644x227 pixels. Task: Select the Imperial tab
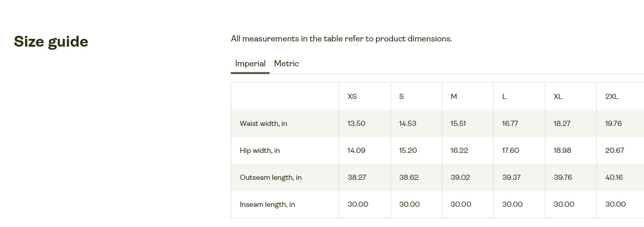pyautogui.click(x=250, y=64)
